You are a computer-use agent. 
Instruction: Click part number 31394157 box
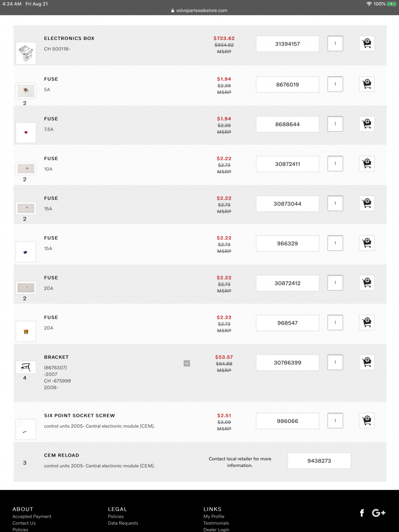(x=287, y=44)
